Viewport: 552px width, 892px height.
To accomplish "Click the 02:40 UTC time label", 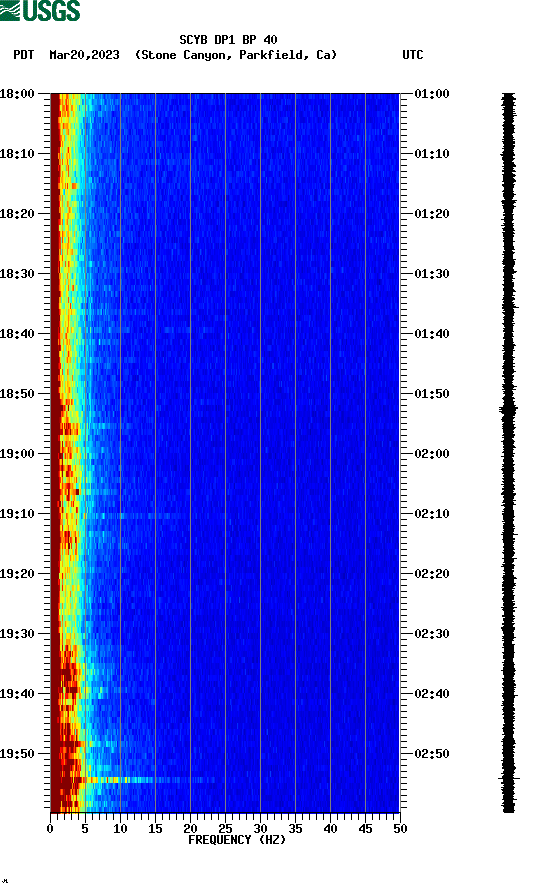I will click(x=432, y=693).
